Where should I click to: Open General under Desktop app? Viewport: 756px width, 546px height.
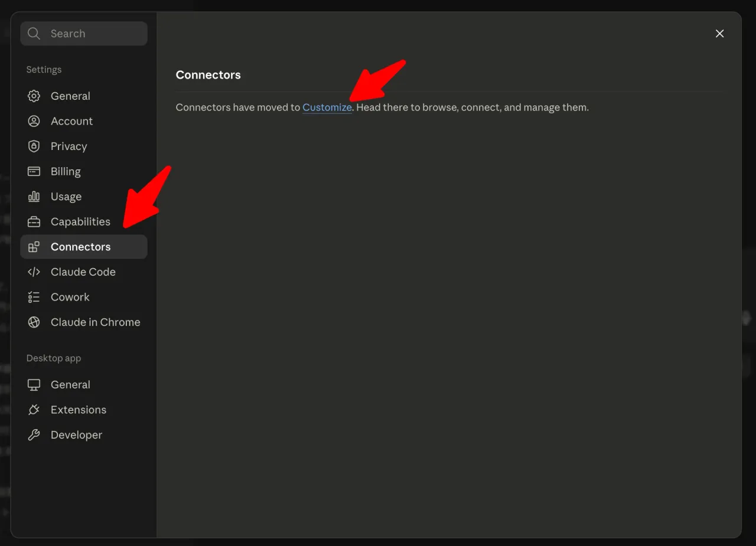pyautogui.click(x=84, y=385)
